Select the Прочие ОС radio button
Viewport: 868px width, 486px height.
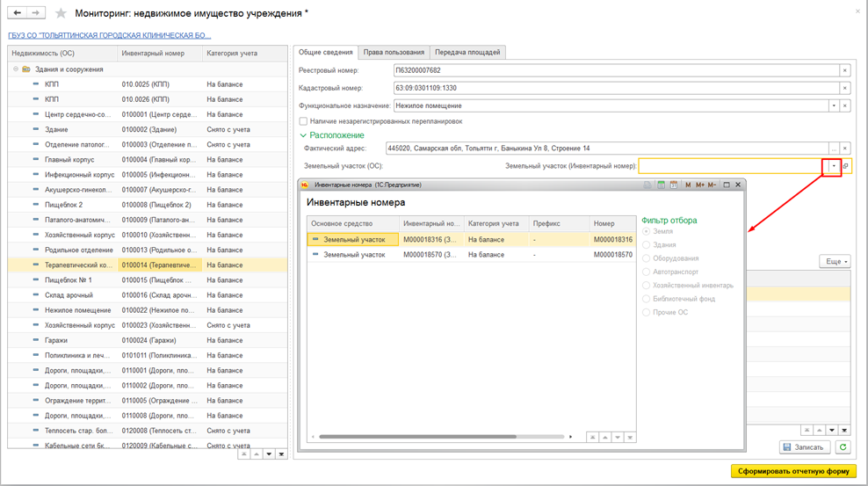point(646,313)
